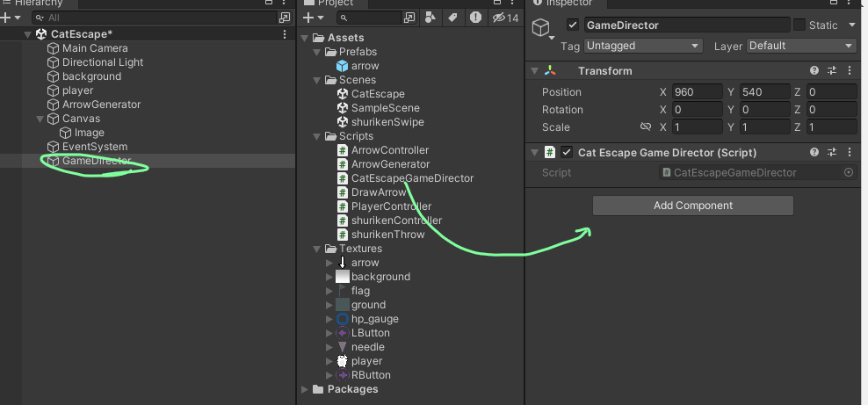The height and width of the screenshot is (405, 868).
Task: Enable the Static checkbox
Action: coord(799,25)
